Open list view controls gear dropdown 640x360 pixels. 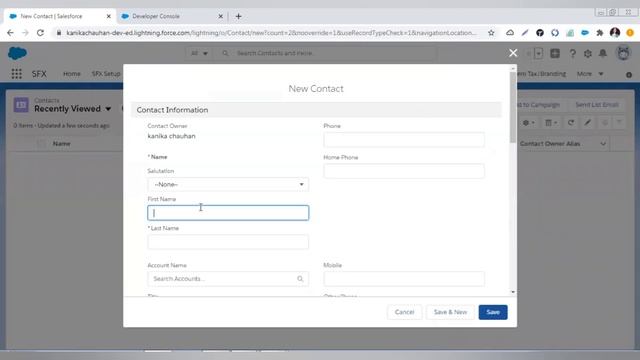[x=529, y=123]
